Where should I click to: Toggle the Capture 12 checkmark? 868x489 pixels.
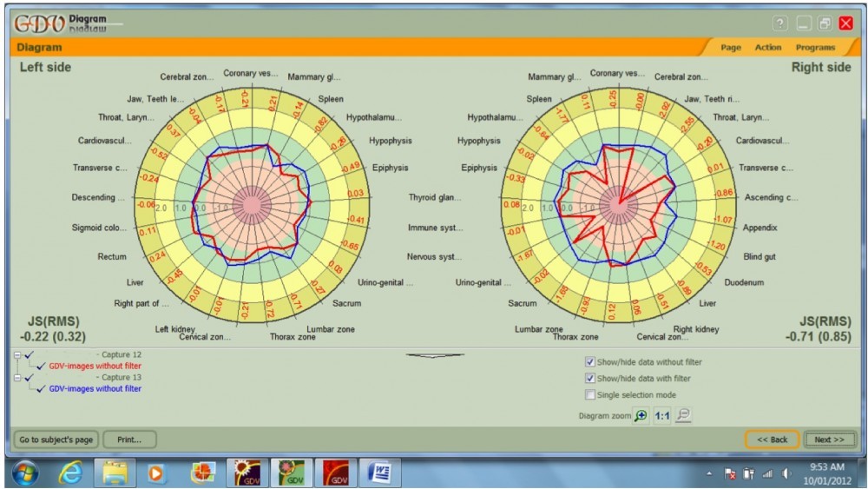click(30, 354)
